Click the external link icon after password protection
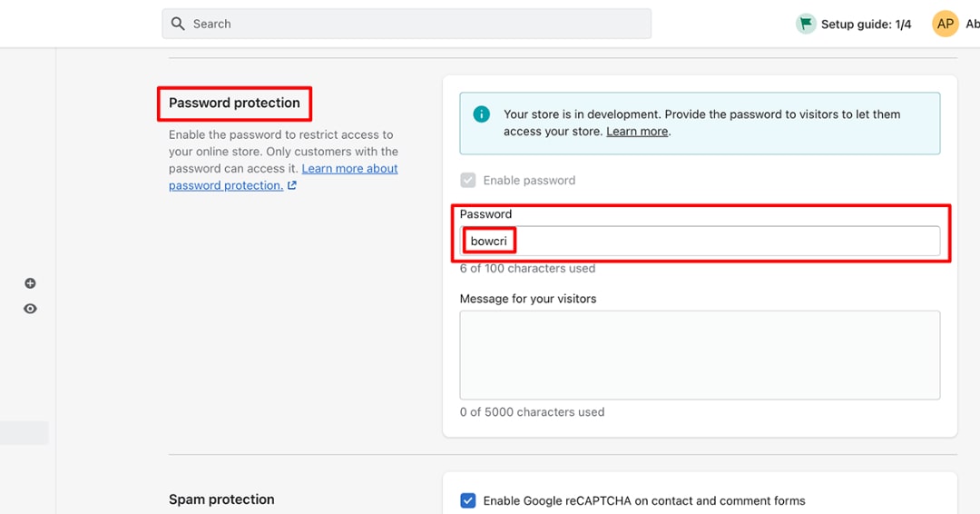 [x=292, y=185]
